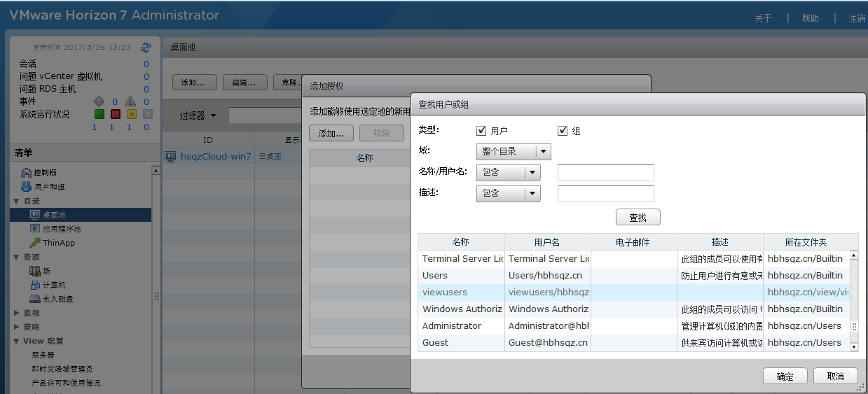Click the yellow system health status square

click(131, 114)
